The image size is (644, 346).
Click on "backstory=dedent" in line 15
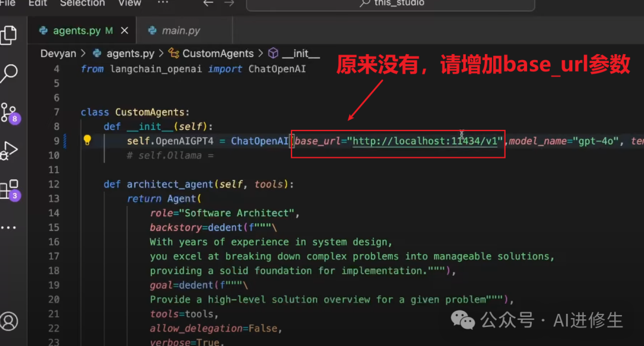click(x=196, y=227)
